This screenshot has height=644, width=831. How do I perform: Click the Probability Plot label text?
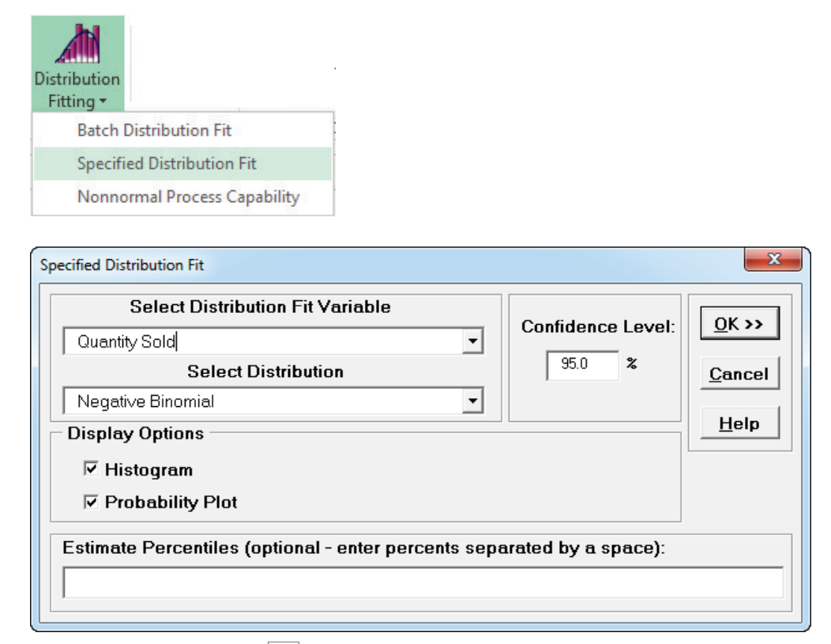click(171, 502)
